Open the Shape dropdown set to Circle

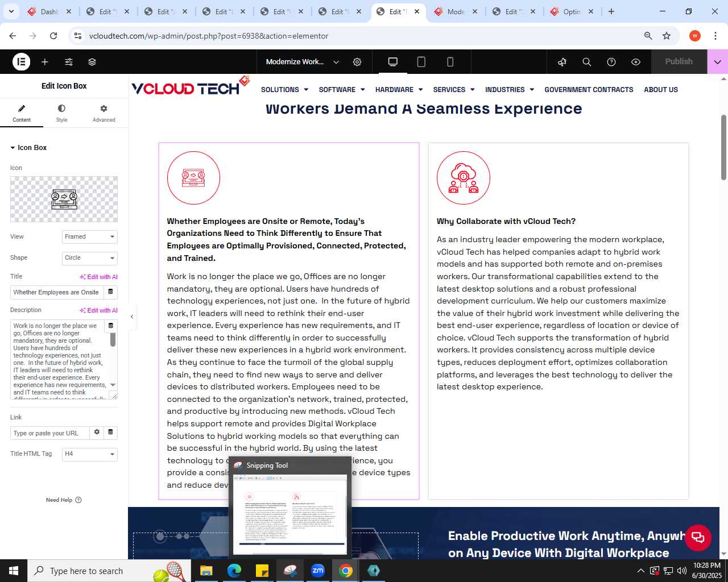pos(89,258)
